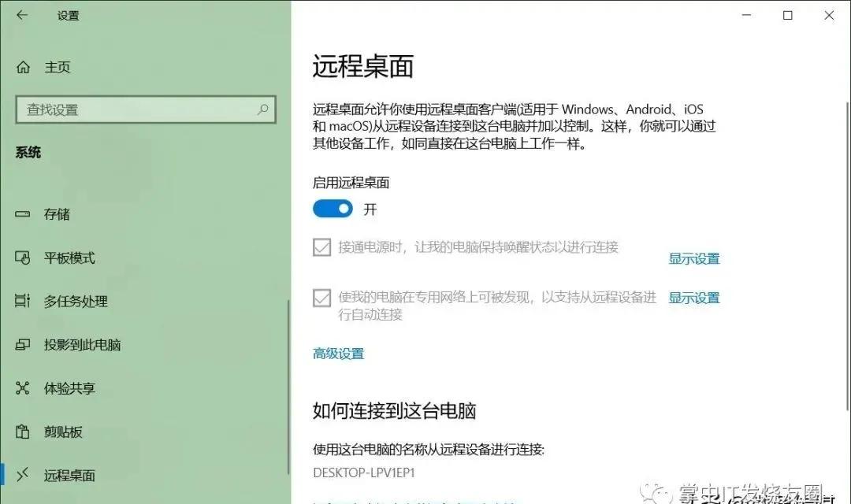Click the search magnifier in settings search box
This screenshot has width=851, height=504.
pyautogui.click(x=262, y=109)
